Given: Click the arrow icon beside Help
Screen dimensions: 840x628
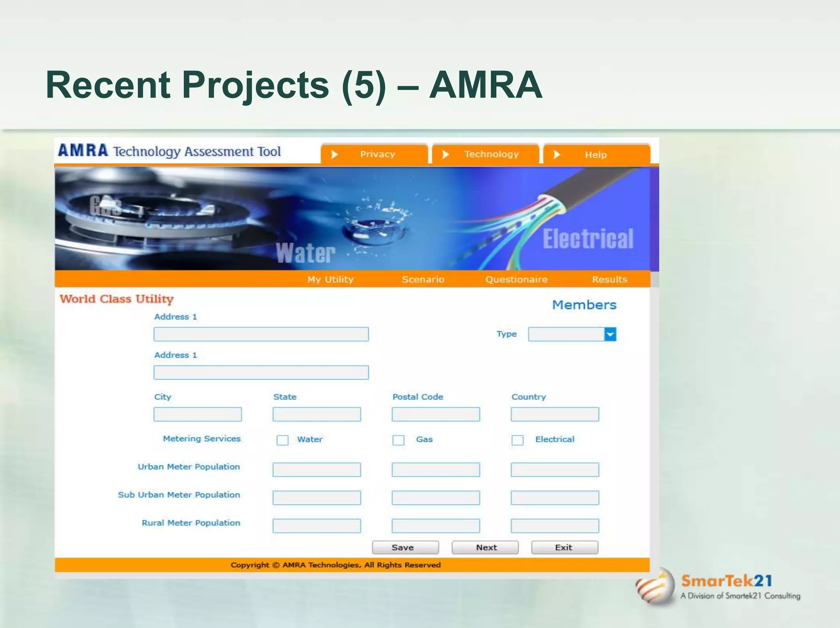Looking at the screenshot, I should pos(557,155).
